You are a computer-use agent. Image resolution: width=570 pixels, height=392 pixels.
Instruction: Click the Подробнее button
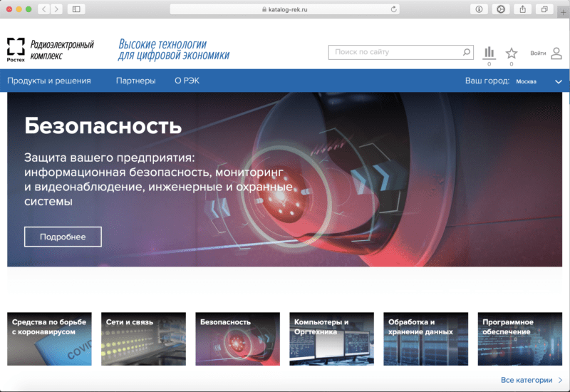point(63,237)
